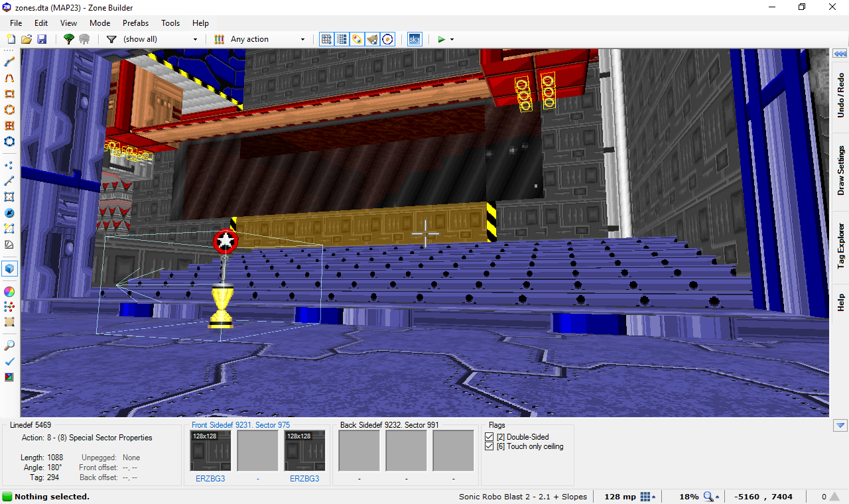Screen dimensions: 849x504
Task: Toggle Visual Mode cube icon
Action: coord(9,269)
